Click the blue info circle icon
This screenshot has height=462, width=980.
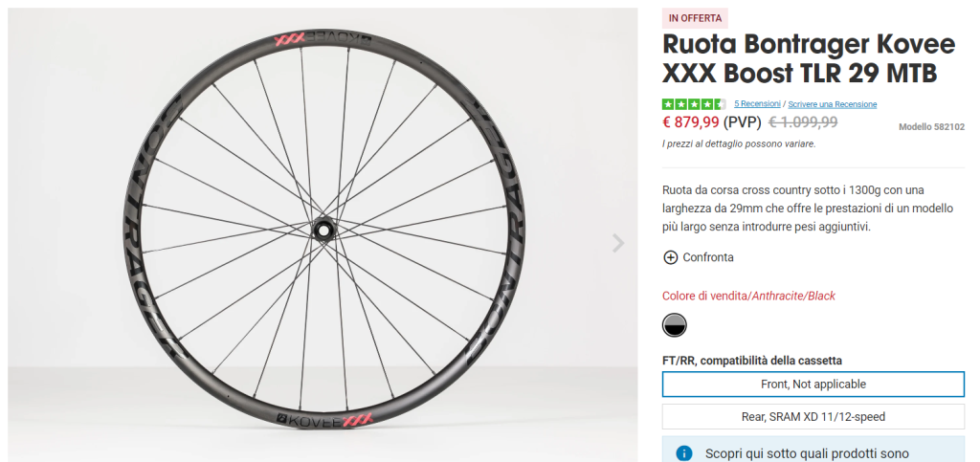[683, 453]
